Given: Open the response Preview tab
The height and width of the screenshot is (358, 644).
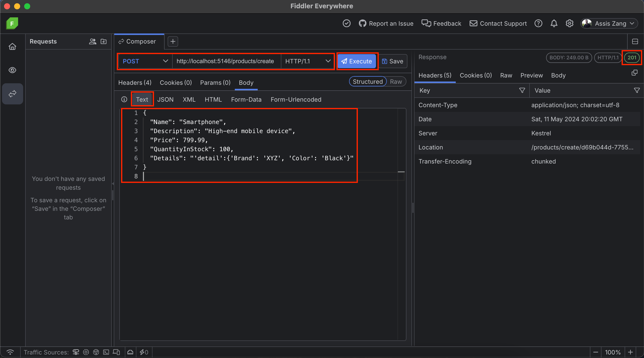Looking at the screenshot, I should [532, 75].
